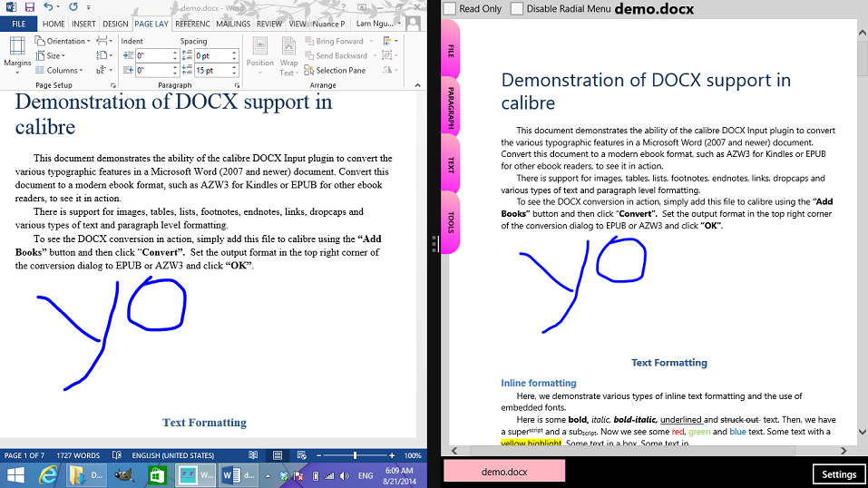Open the REVIEW ribbon tab
868x488 pixels.
click(x=269, y=24)
